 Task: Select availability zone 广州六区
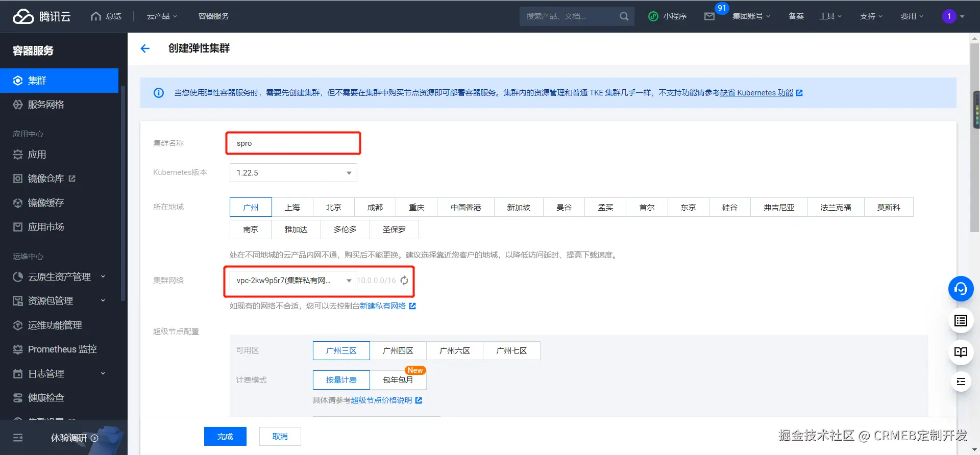point(455,351)
